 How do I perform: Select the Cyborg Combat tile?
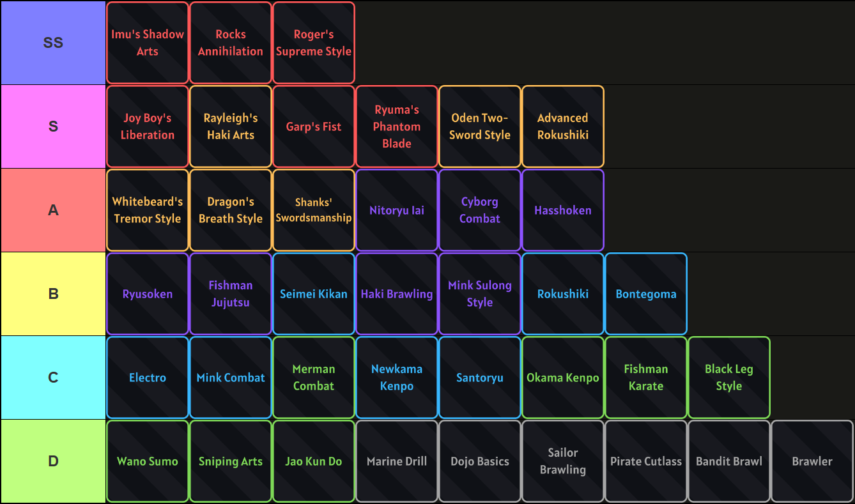tap(479, 210)
